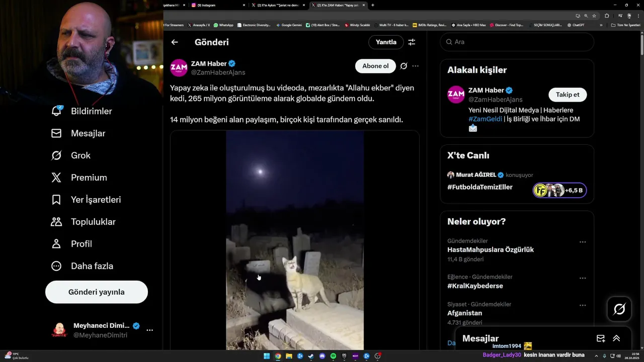Image resolution: width=644 pixels, height=362 pixels.
Task: Click Yanıtla reply button
Action: [386, 42]
